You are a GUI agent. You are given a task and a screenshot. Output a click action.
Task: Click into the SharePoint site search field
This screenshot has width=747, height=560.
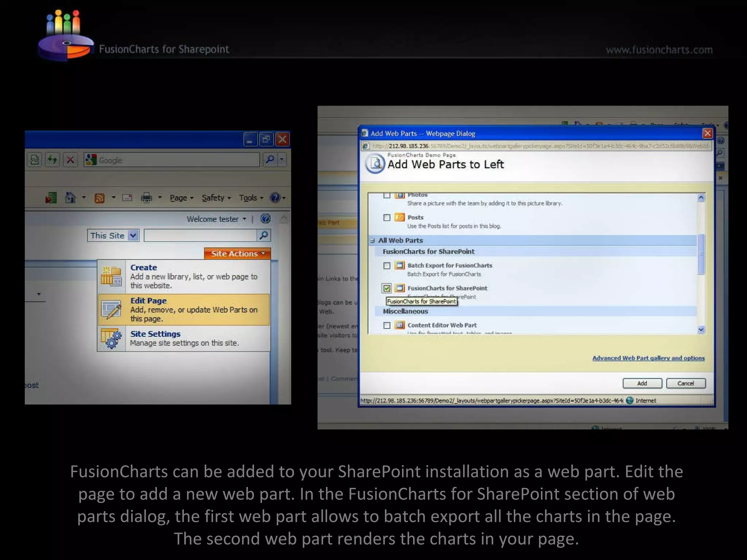[200, 236]
